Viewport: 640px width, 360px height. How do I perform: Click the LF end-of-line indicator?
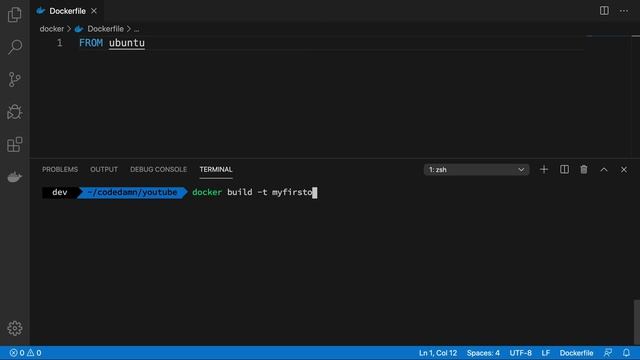click(x=545, y=353)
